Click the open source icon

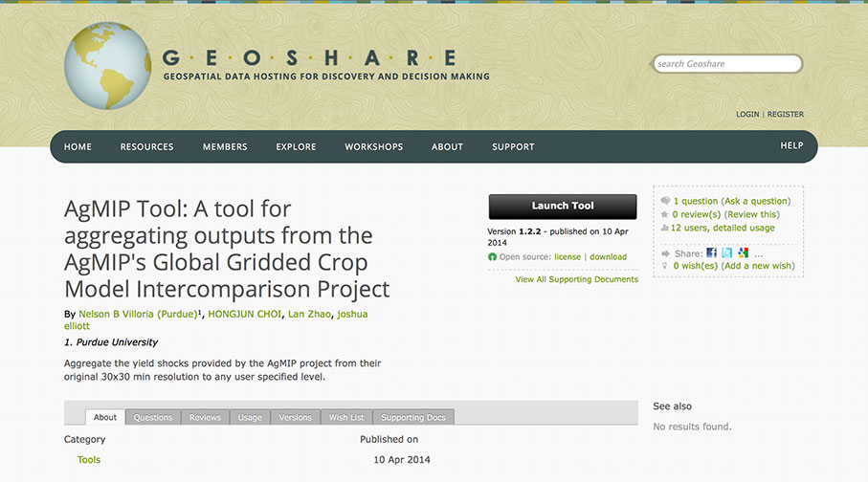point(492,256)
